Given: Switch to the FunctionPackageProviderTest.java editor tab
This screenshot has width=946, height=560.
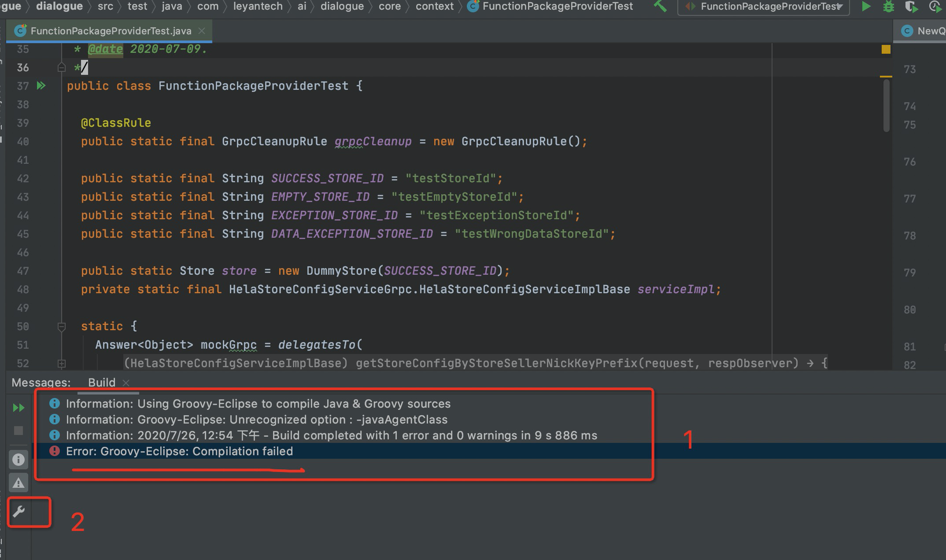Looking at the screenshot, I should (x=111, y=31).
